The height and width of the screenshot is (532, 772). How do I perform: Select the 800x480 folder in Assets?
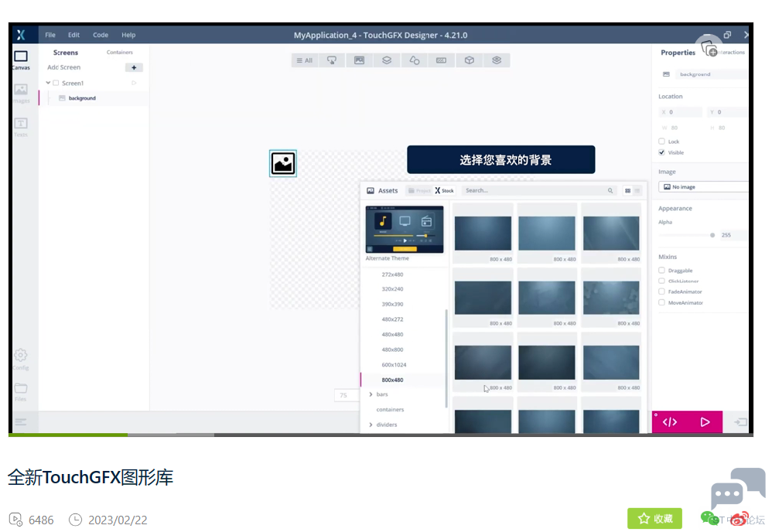(392, 380)
